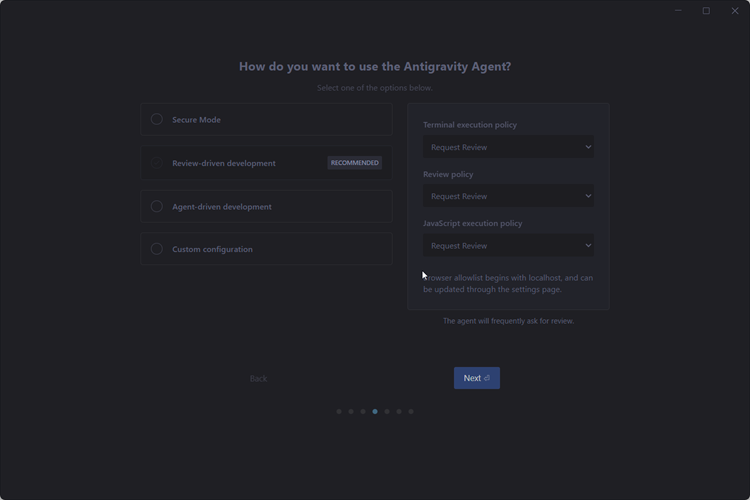The image size is (750, 500).
Task: Jump to the last pagination dot
Action: 411,411
